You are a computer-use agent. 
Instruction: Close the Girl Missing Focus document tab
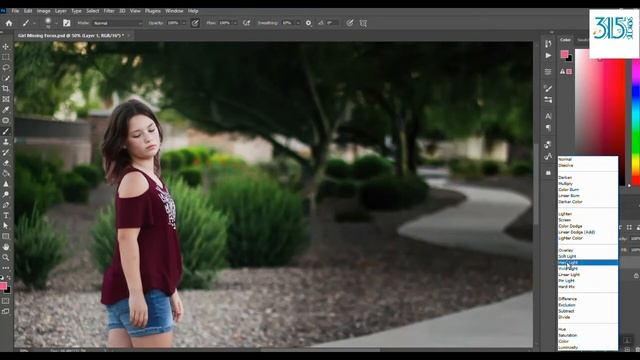click(129, 36)
